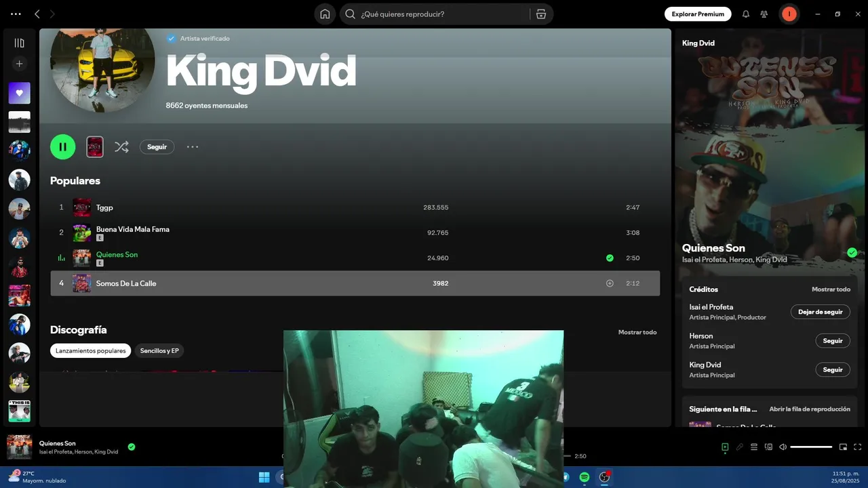
Task: Open connect to a device icon
Action: click(x=768, y=447)
